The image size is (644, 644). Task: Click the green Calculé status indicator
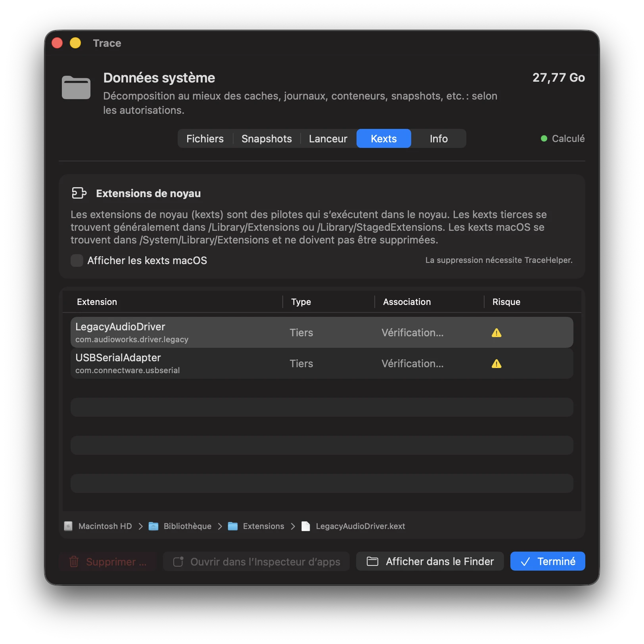(x=544, y=138)
